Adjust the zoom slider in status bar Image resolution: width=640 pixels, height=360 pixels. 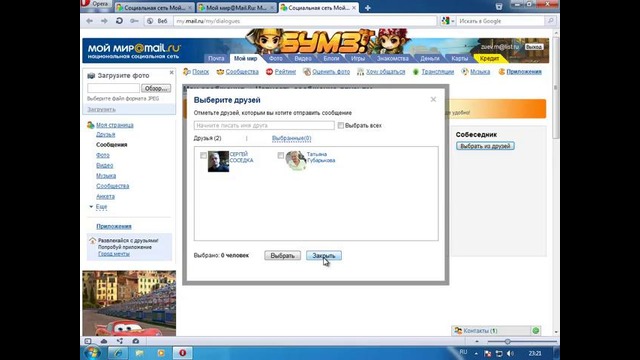point(507,341)
